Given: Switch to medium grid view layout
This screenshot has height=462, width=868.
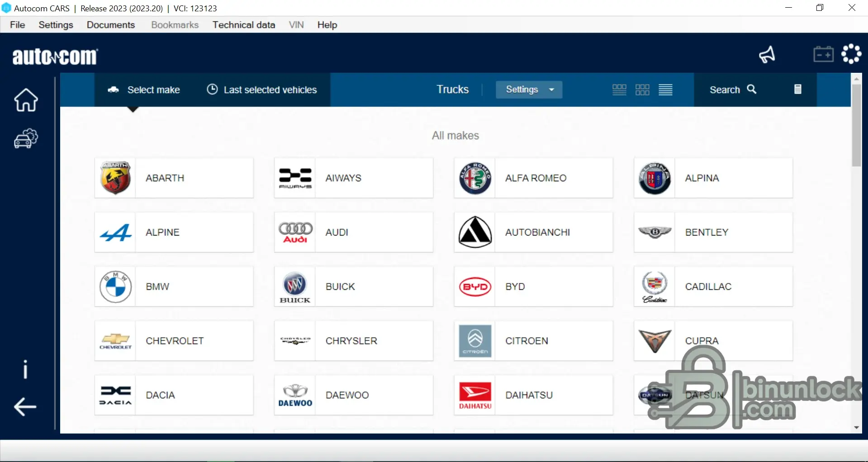Looking at the screenshot, I should tap(642, 90).
